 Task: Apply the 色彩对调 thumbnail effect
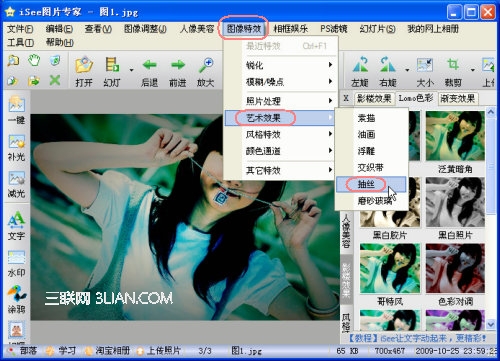click(455, 268)
